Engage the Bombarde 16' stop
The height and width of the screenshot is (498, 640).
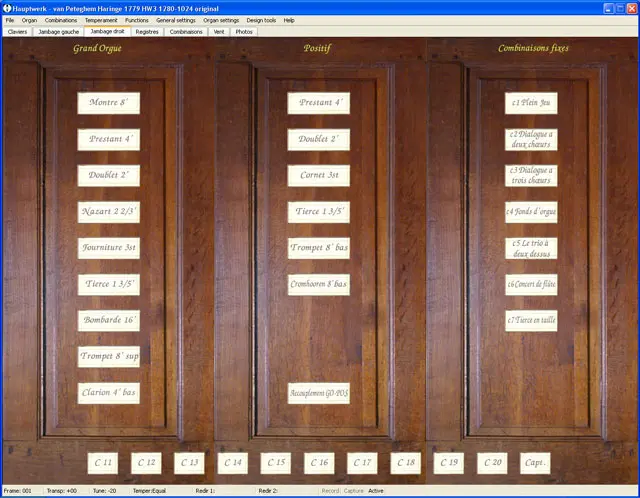(x=108, y=320)
